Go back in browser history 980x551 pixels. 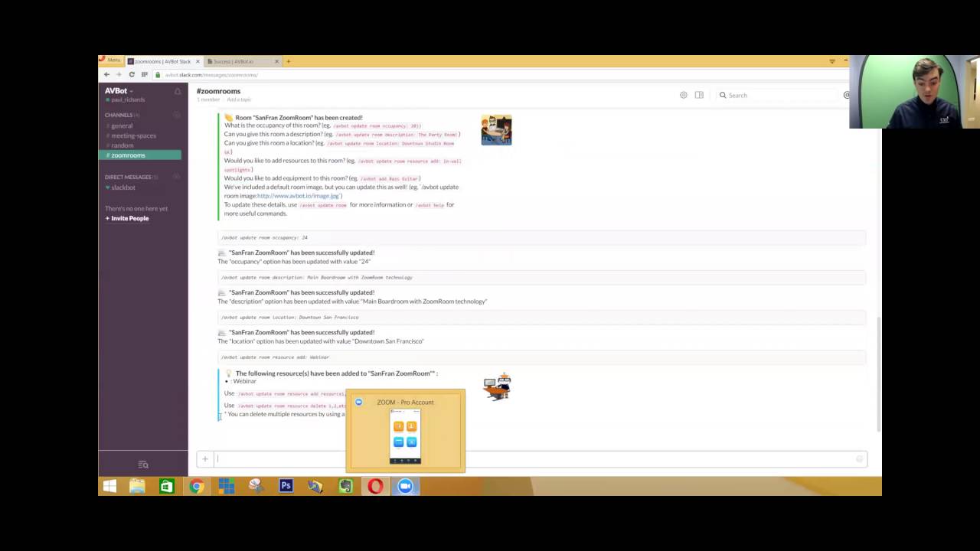(106, 74)
